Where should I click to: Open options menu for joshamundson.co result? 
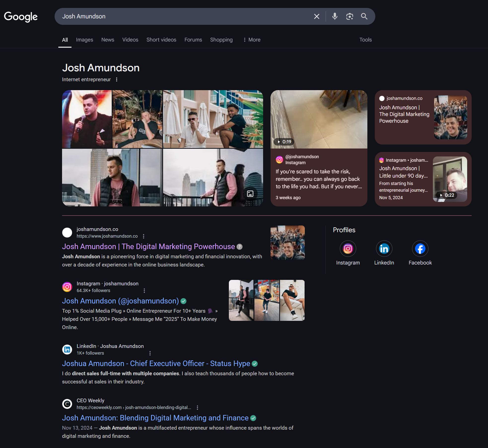[x=143, y=236]
